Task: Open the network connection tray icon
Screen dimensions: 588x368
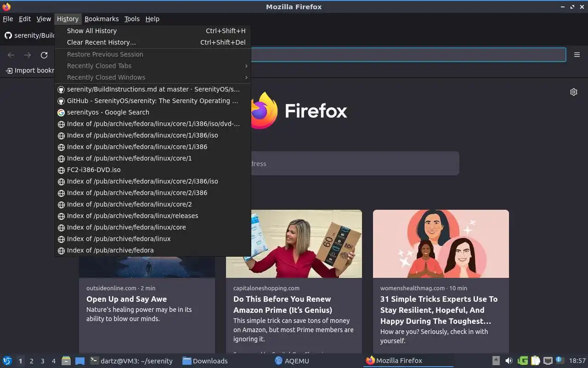Action: pos(548,361)
